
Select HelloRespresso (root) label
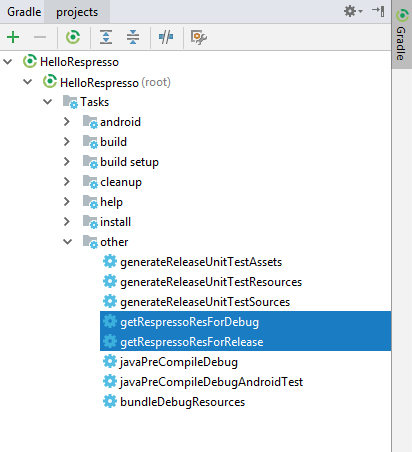[x=115, y=82]
